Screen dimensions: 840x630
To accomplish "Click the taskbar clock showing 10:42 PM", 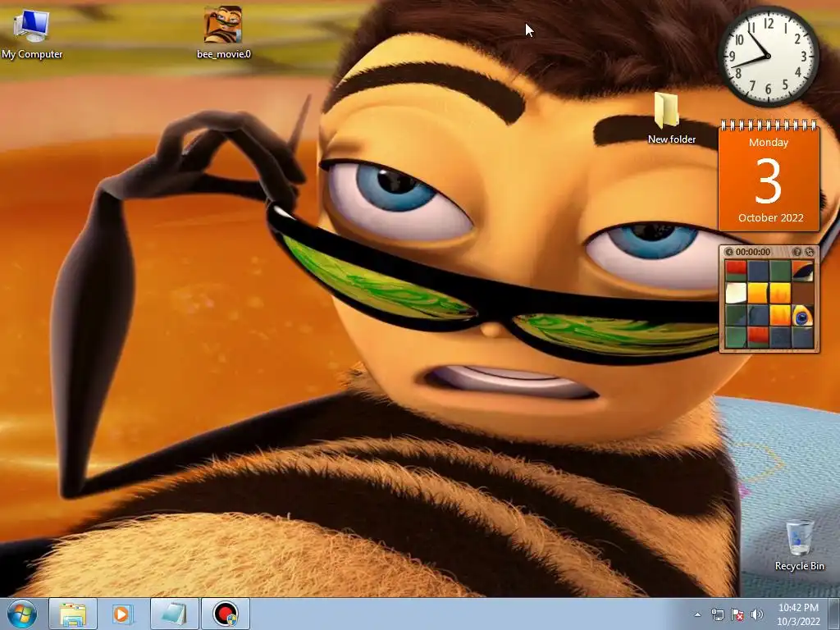I will pos(798,614).
